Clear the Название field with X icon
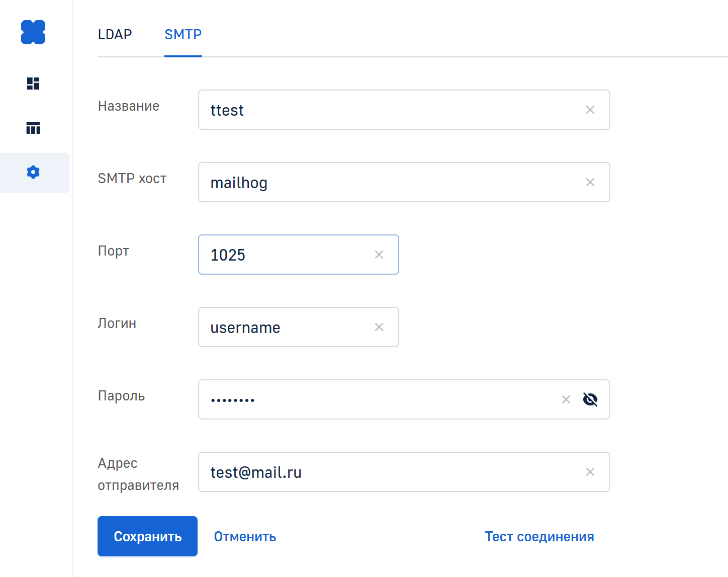This screenshot has height=577, width=728. 590,110
